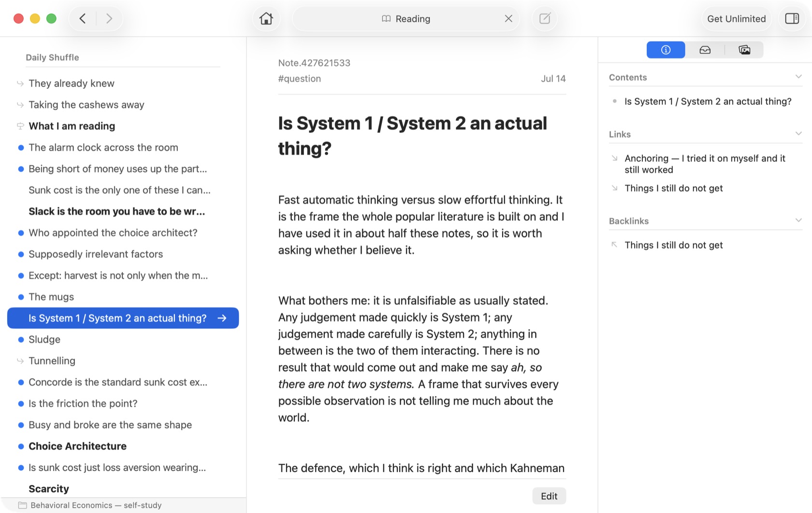Open the Things I still do not get backlink
The width and height of the screenshot is (812, 513).
pos(673,245)
